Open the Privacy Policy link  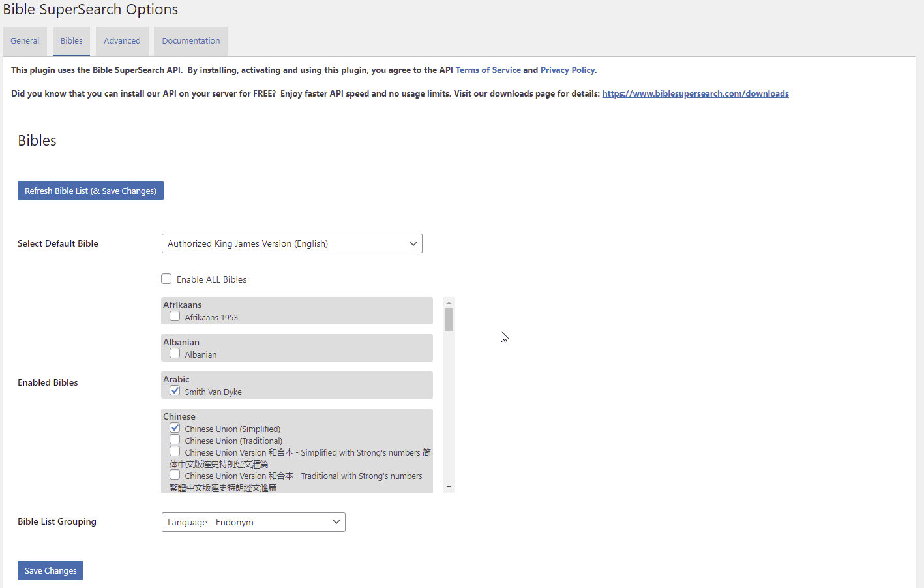(x=567, y=70)
